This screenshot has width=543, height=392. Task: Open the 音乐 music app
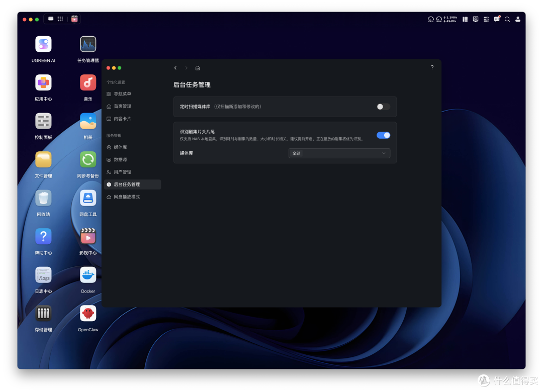click(88, 83)
